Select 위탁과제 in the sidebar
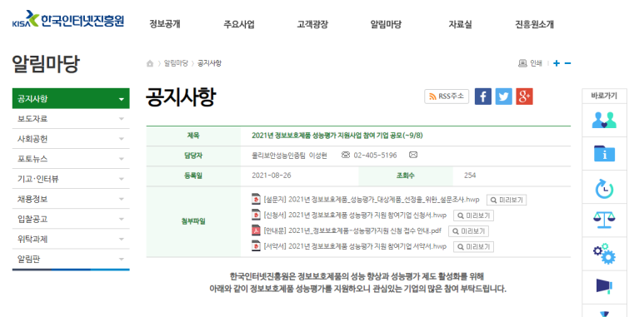The height and width of the screenshot is (317, 644). click(71, 239)
